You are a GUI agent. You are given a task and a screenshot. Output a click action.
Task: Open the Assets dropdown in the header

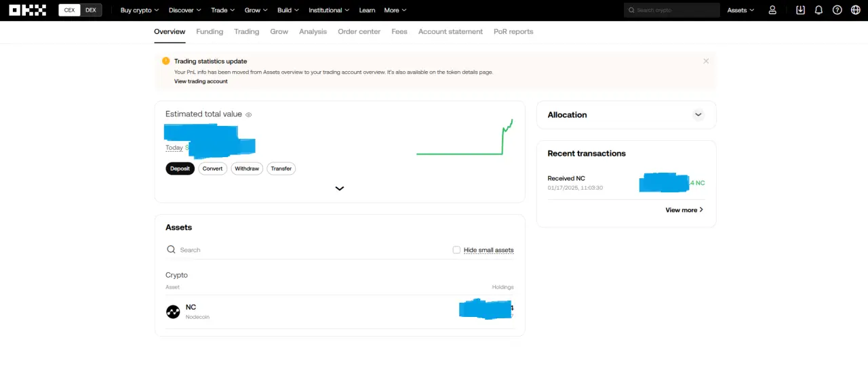[741, 10]
